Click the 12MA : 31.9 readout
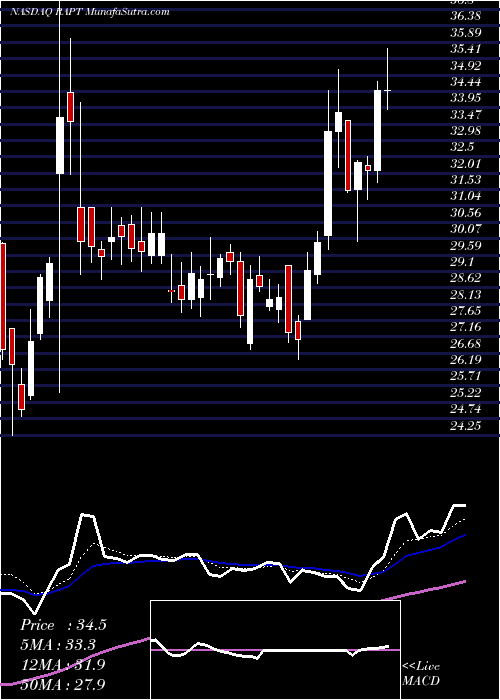Screen dimensions: 500x700 (x=63, y=664)
